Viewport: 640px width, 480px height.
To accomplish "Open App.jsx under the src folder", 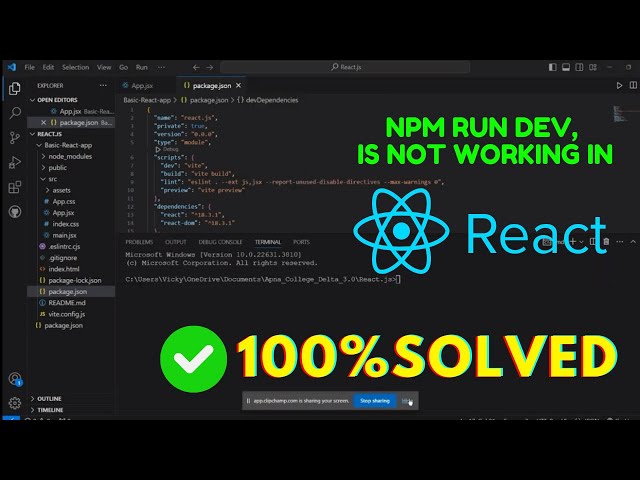I will (x=71, y=213).
